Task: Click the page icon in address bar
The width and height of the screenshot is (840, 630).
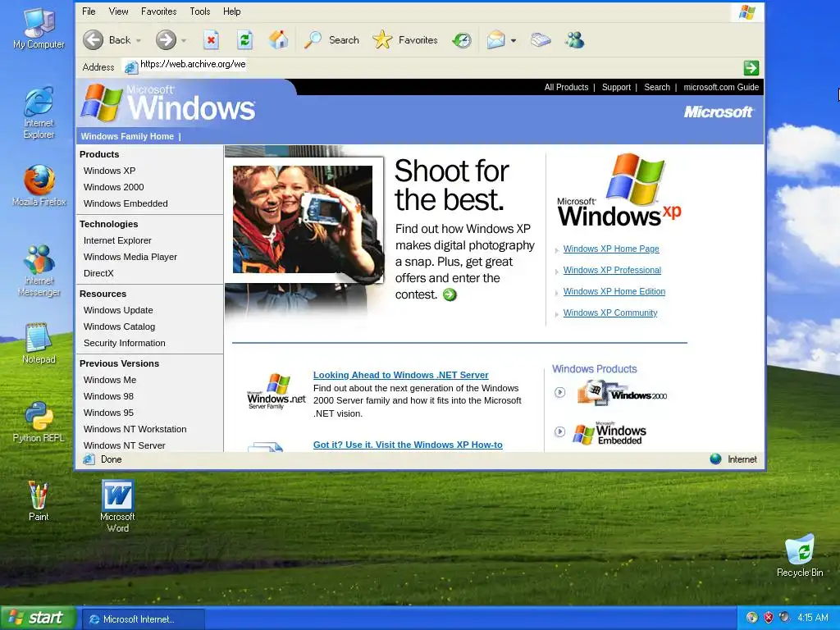Action: click(130, 67)
